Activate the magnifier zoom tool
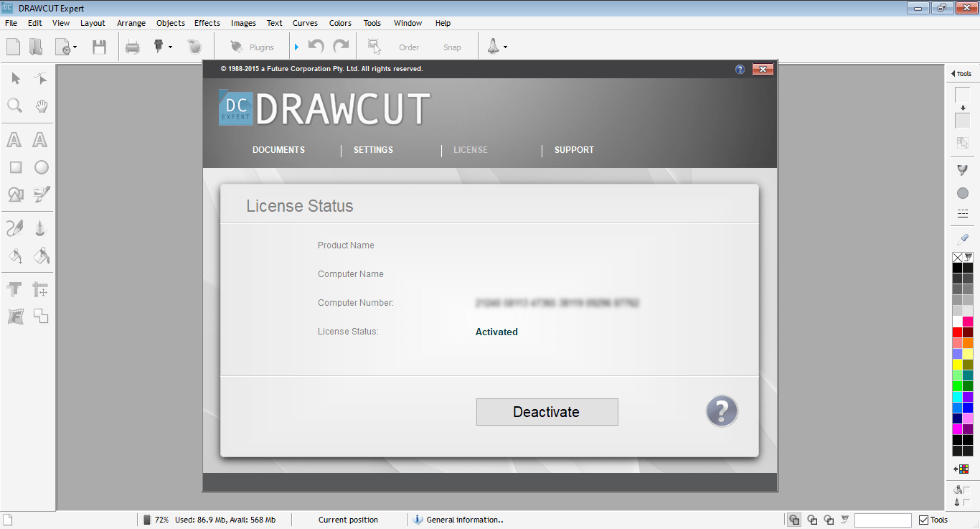Screen dimensions: 980x529 15,106
